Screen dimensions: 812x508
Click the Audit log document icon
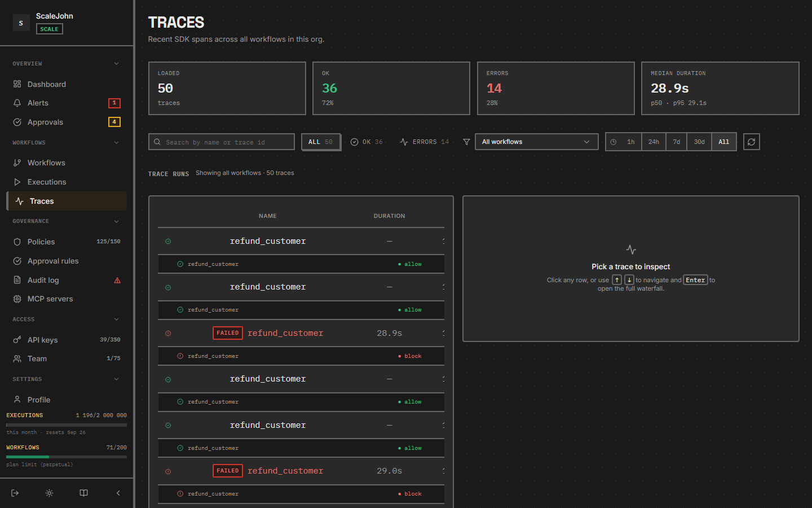(x=17, y=280)
